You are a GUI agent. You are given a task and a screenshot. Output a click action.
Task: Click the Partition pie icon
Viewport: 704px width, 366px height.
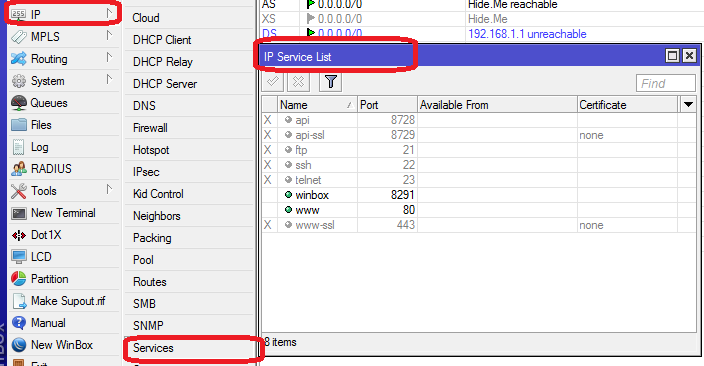pyautogui.click(x=19, y=279)
